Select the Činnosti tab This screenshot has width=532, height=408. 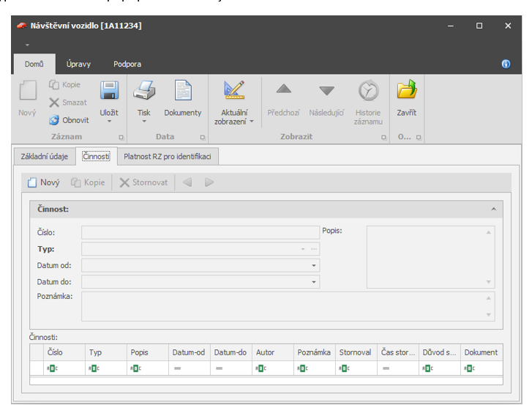97,156
